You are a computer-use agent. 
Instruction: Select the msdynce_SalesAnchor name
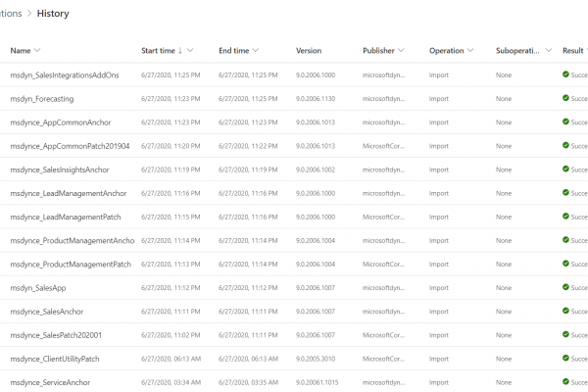(47, 312)
